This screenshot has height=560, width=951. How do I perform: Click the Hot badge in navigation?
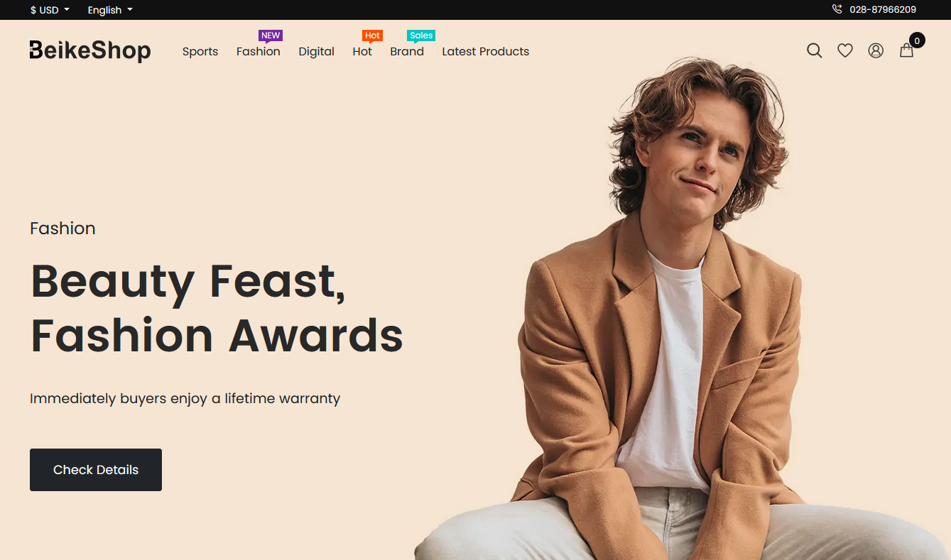(x=372, y=35)
